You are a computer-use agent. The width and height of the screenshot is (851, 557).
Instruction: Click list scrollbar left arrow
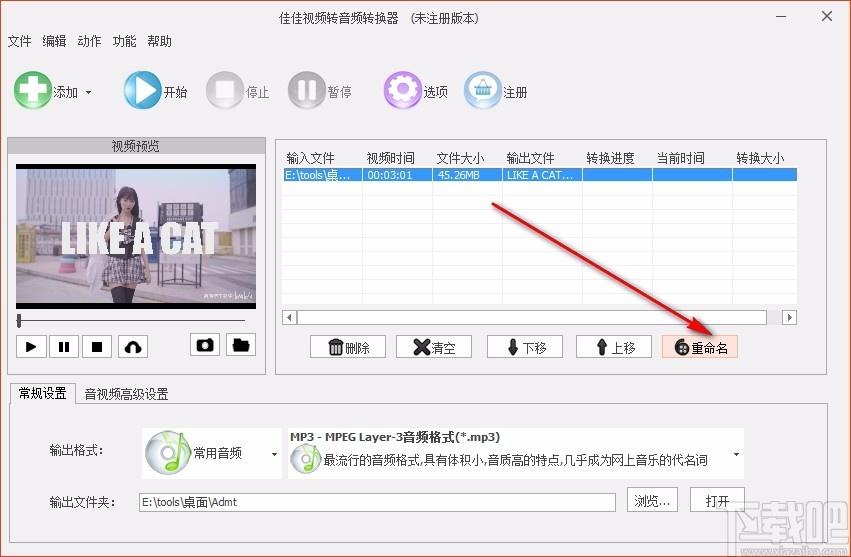289,317
